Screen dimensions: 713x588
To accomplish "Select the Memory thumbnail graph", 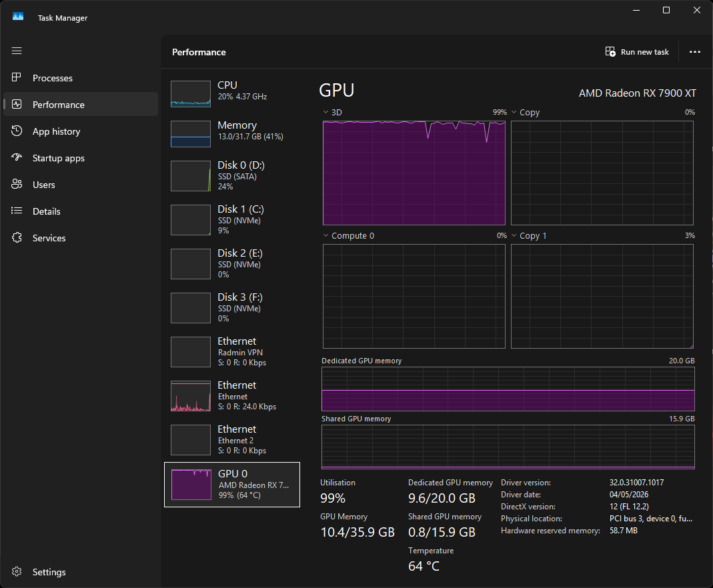I will coord(191,133).
